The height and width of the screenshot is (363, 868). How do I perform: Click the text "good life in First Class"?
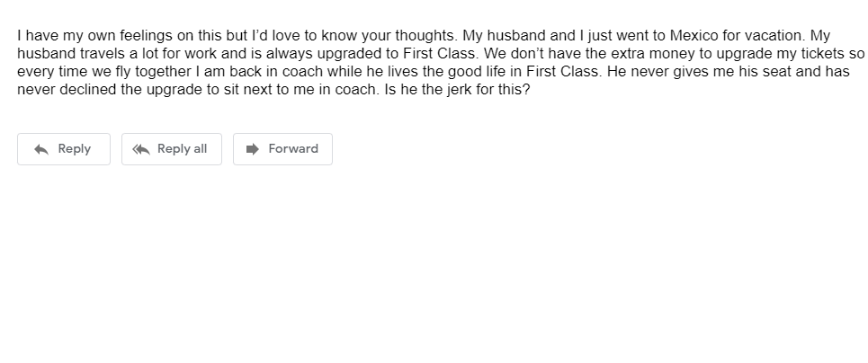coord(521,72)
